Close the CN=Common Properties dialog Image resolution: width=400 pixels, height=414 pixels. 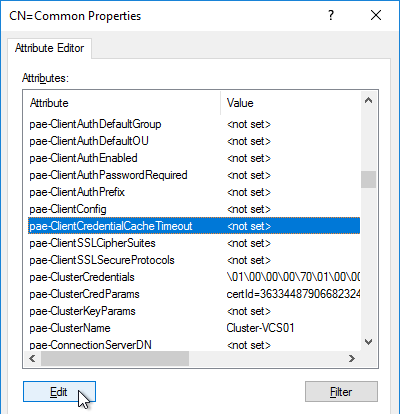[376, 15]
